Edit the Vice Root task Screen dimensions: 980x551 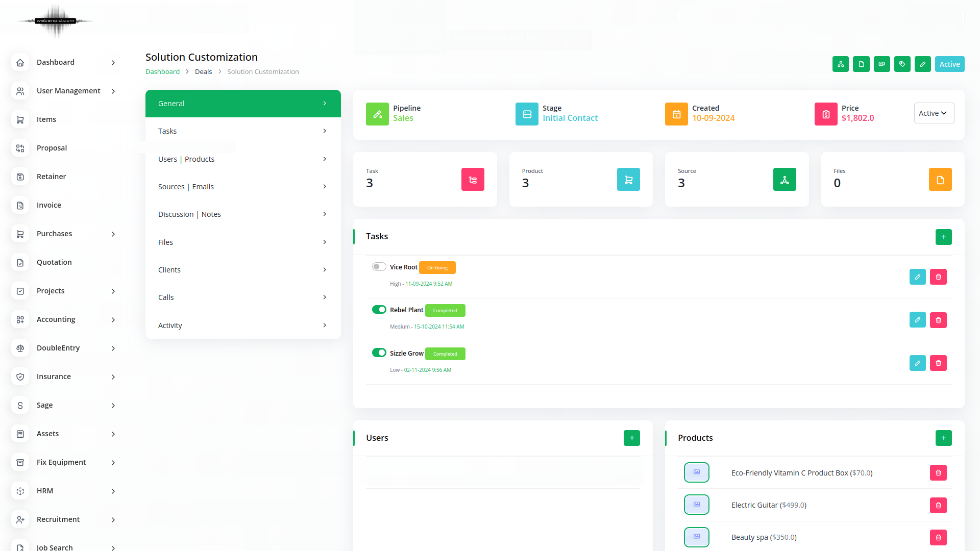point(917,277)
